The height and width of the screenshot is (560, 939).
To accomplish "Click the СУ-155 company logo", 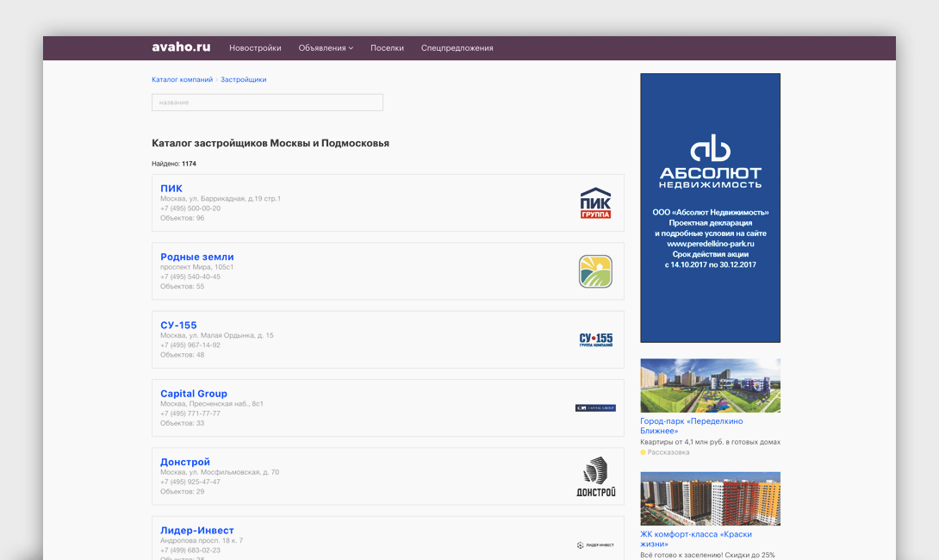I will coord(596,339).
